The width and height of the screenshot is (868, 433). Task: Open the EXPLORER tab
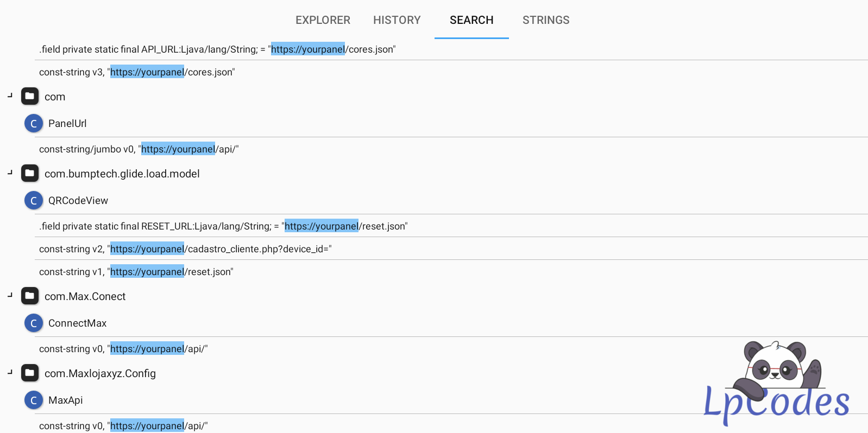[323, 20]
